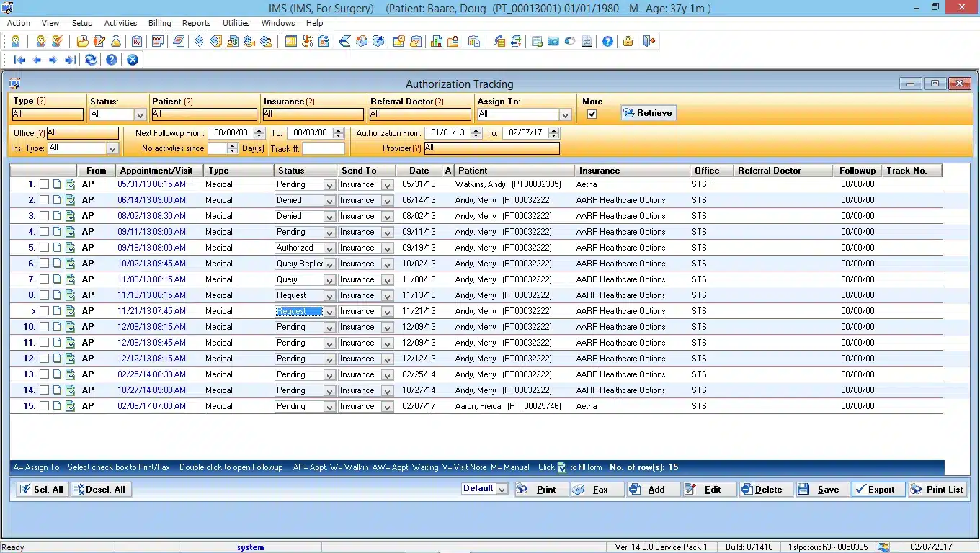This screenshot has height=553, width=980.
Task: Click the bar chart toolbar icon
Action: tap(436, 42)
